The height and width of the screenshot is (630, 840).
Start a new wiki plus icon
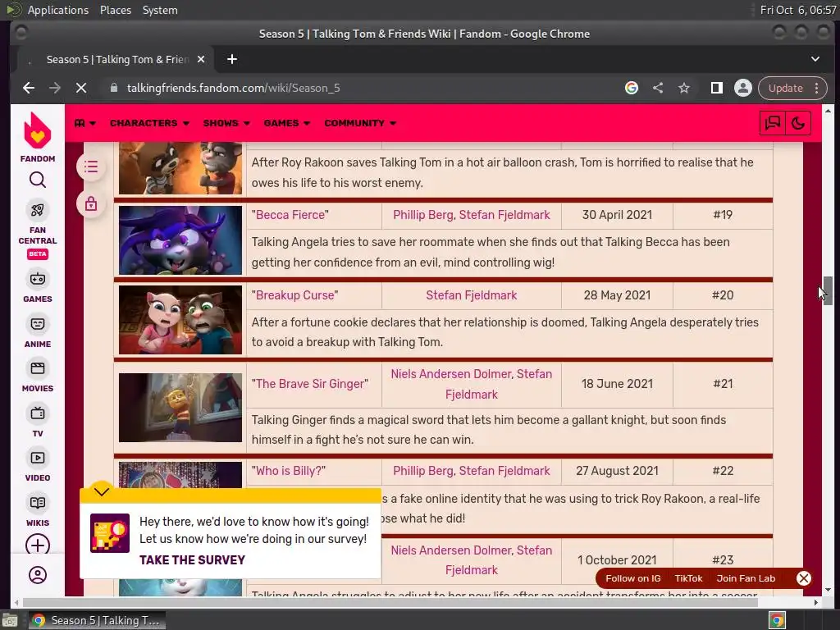click(38, 546)
